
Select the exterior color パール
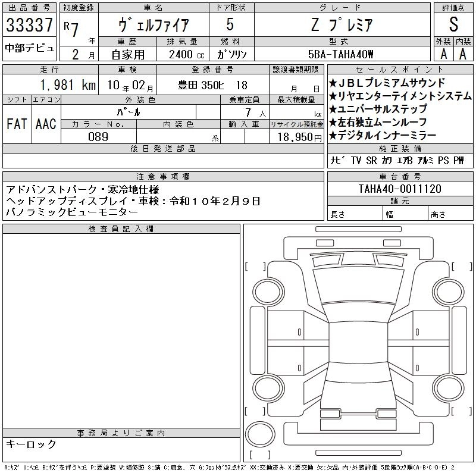point(129,112)
